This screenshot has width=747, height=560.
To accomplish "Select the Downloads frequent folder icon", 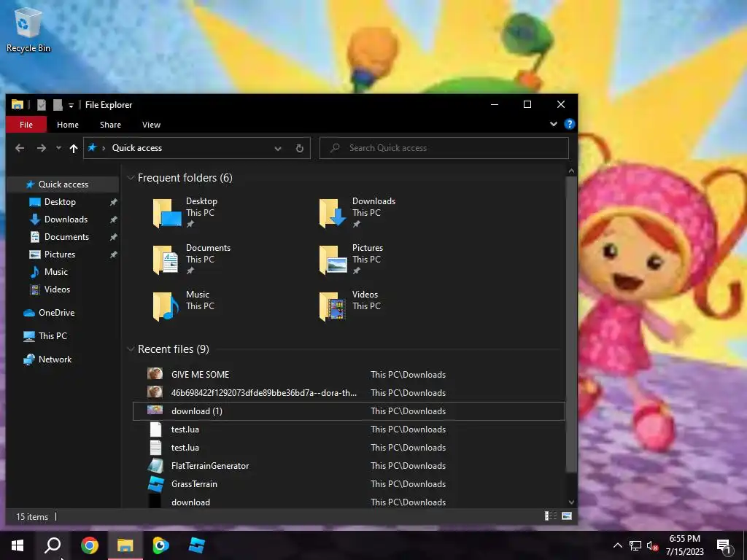I will tap(333, 213).
